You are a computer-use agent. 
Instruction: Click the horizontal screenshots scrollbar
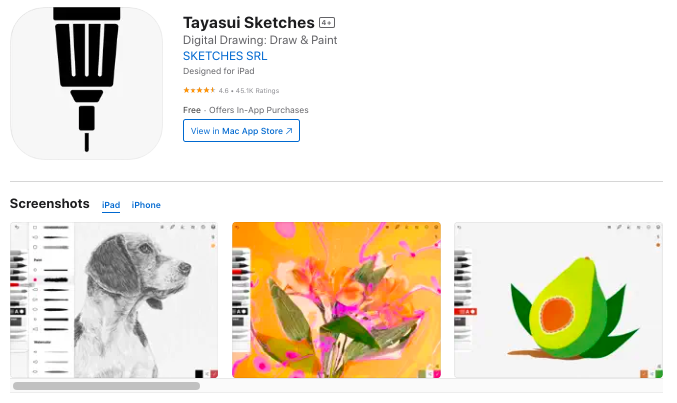tap(106, 386)
